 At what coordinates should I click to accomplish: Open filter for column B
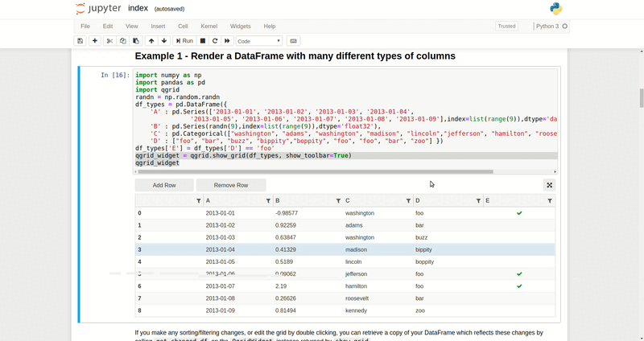coord(338,201)
